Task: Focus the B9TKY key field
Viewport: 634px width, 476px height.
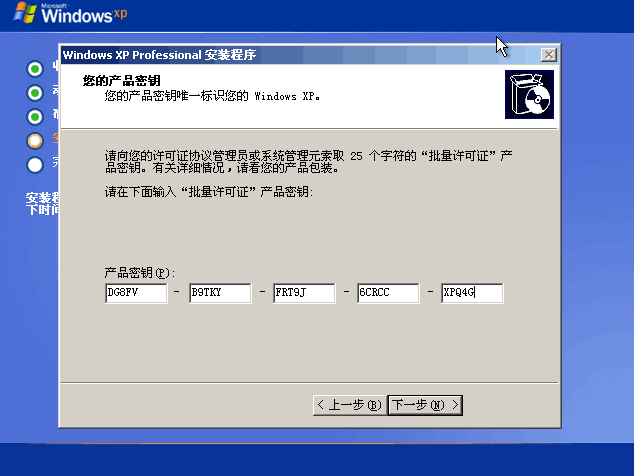Action: tap(219, 293)
